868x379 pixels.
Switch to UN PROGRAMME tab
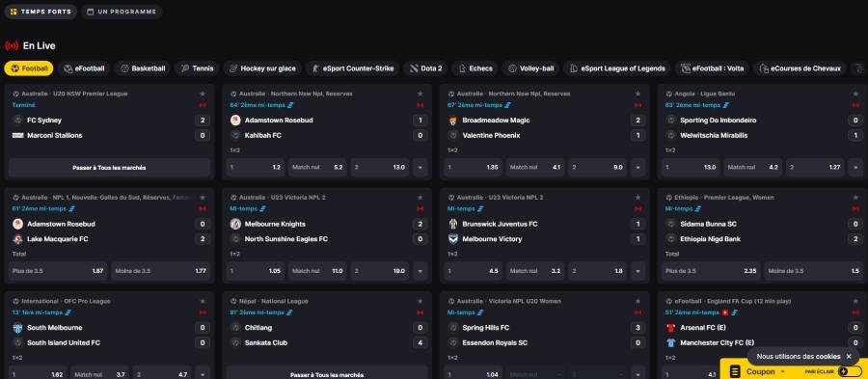[122, 12]
